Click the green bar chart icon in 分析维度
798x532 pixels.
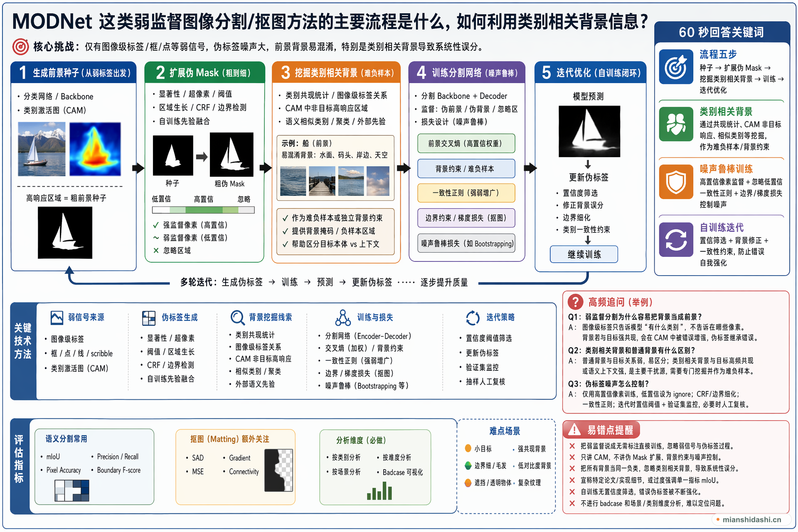point(379,491)
